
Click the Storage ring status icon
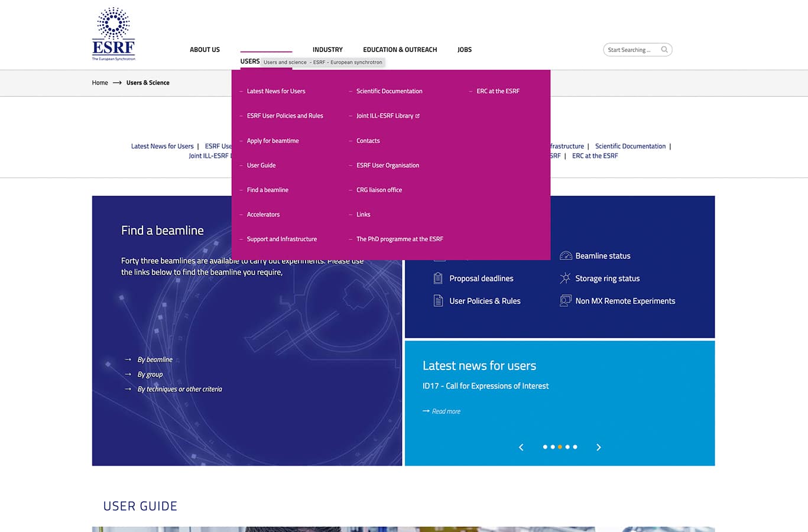pyautogui.click(x=566, y=278)
